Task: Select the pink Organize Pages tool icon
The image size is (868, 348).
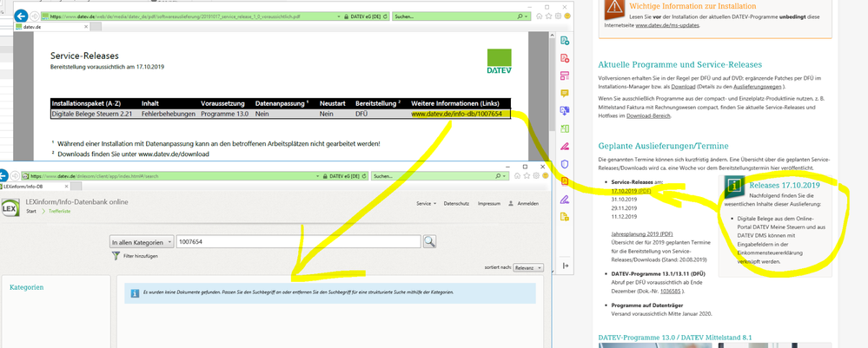Action: coord(565,76)
